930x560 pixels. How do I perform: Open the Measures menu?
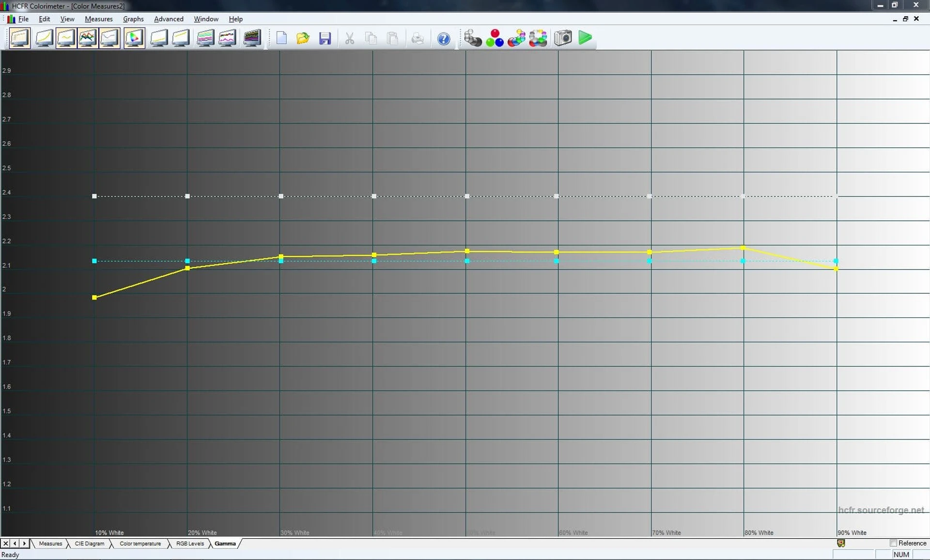98,19
